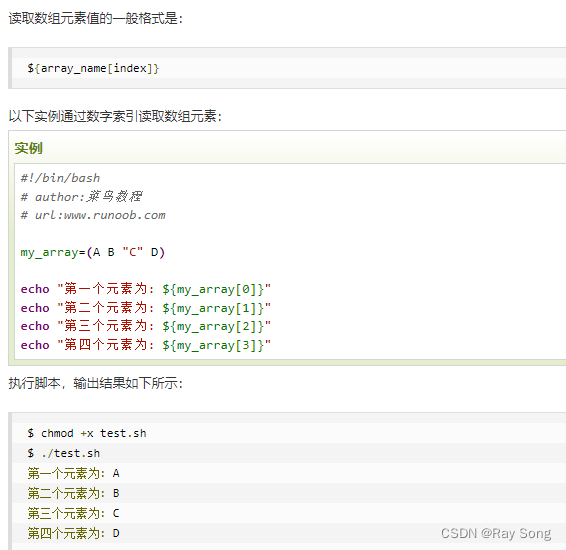Click the echo line with ${my_array[2]}
The image size is (566, 550).
pyautogui.click(x=145, y=326)
